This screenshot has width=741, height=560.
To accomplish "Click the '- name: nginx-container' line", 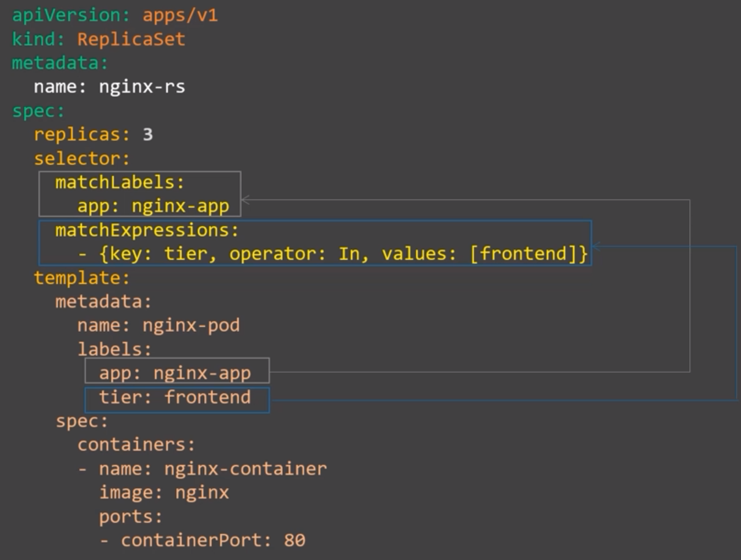I will pyautogui.click(x=202, y=469).
